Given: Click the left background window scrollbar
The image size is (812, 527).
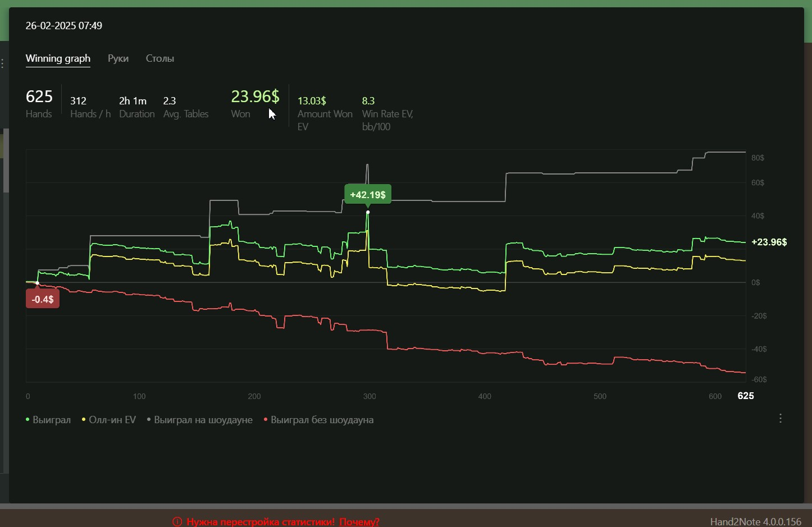Looking at the screenshot, I should 6,161.
